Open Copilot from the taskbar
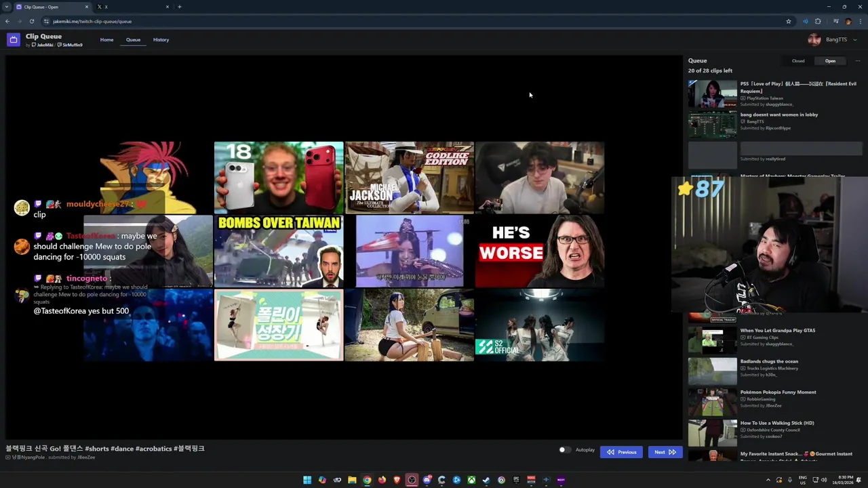Screen dimensions: 868x488 (x=322, y=480)
